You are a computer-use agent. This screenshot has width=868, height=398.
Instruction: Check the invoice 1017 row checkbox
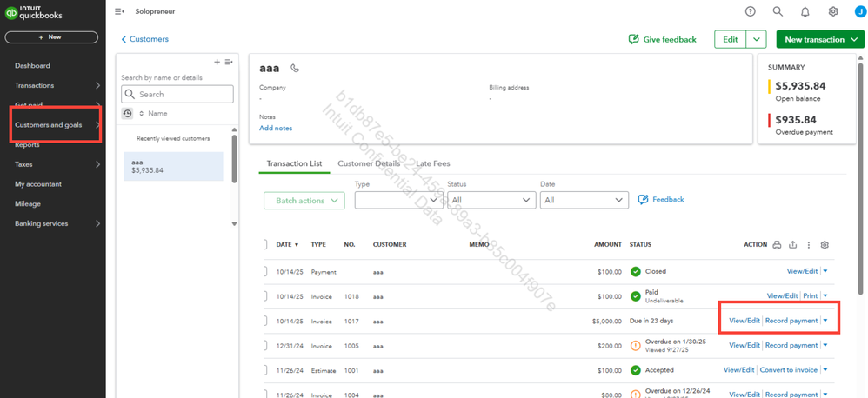tap(264, 321)
